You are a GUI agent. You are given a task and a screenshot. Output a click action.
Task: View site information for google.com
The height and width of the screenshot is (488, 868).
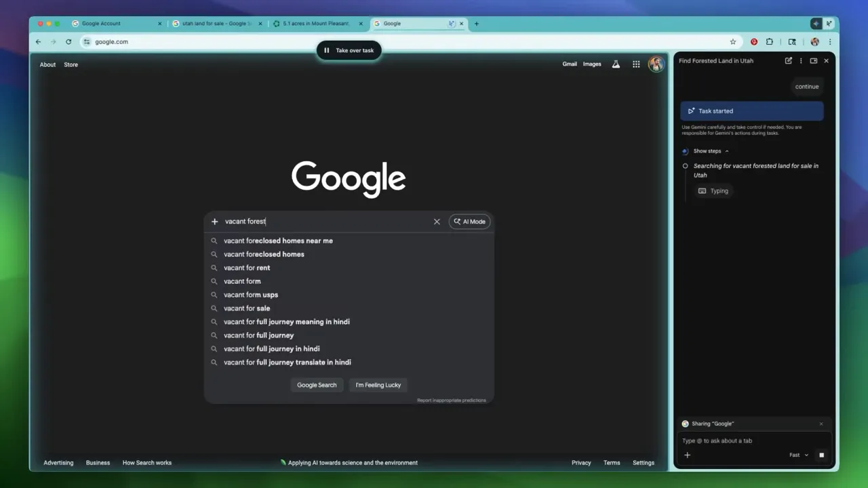click(x=87, y=42)
